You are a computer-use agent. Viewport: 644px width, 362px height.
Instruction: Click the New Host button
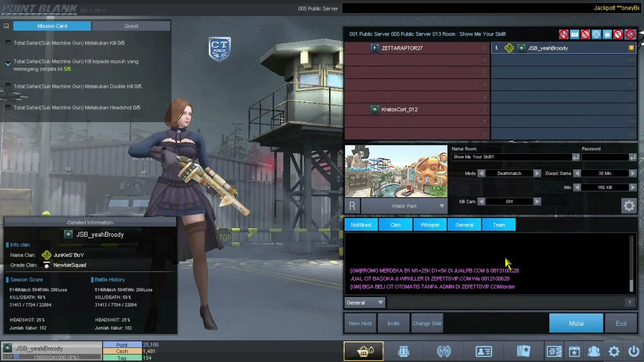360,323
